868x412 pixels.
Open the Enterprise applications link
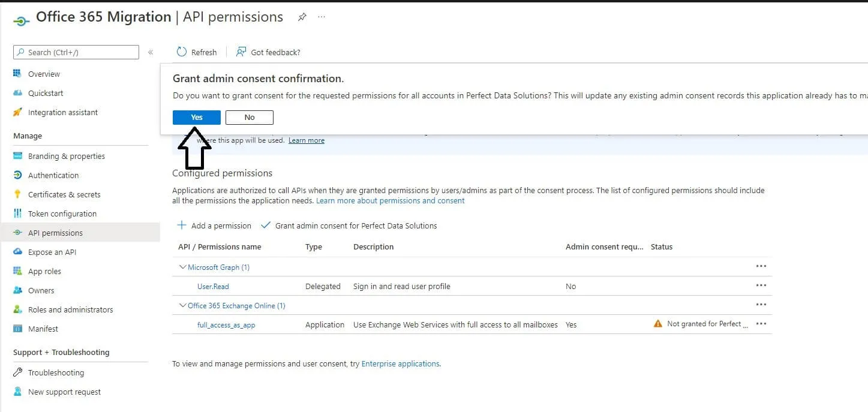click(x=400, y=363)
